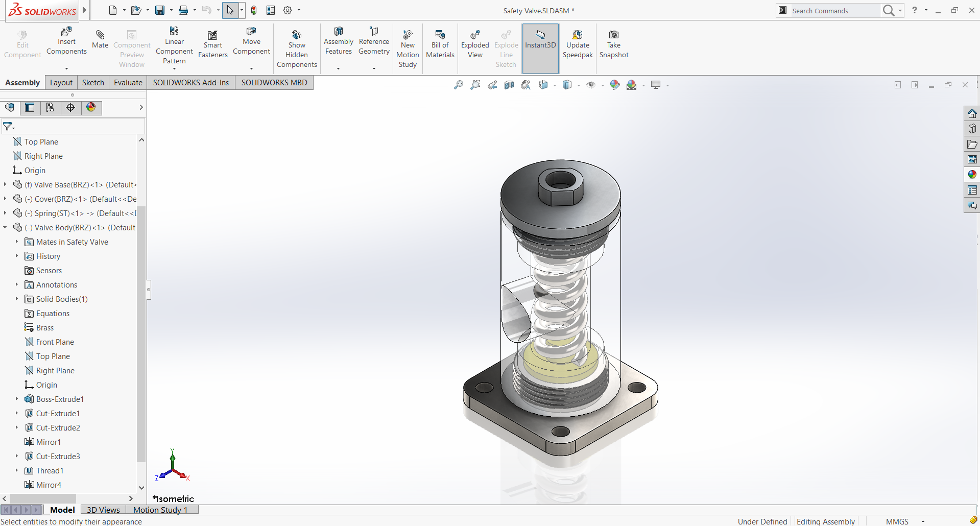
Task: Click Zoom to Area icon
Action: pos(475,85)
